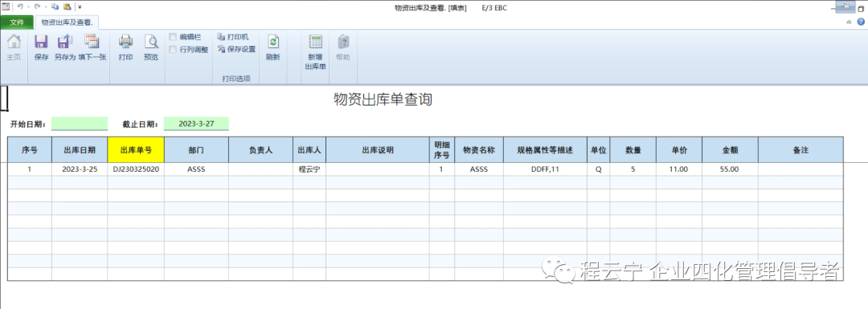Click the yellow 出库单号 column header
Viewport: 868px width, 309px height.
(x=136, y=150)
